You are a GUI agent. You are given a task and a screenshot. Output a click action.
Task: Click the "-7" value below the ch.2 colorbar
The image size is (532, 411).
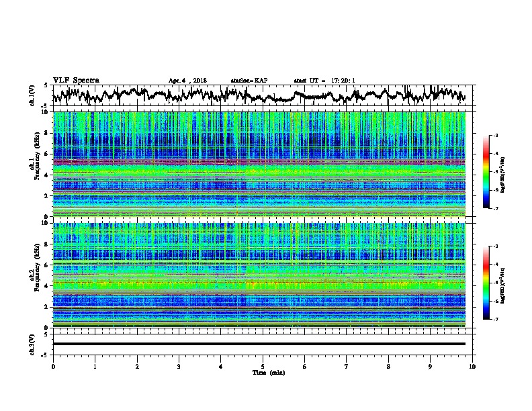coord(495,320)
